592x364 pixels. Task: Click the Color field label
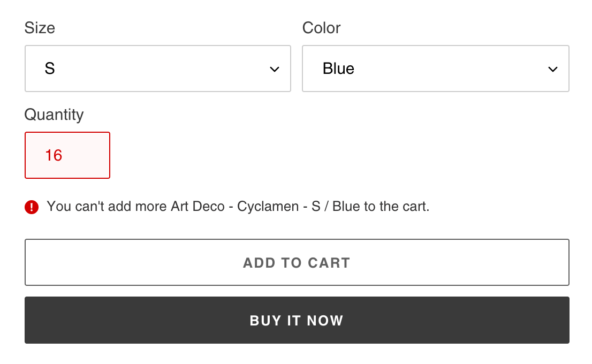pyautogui.click(x=321, y=28)
